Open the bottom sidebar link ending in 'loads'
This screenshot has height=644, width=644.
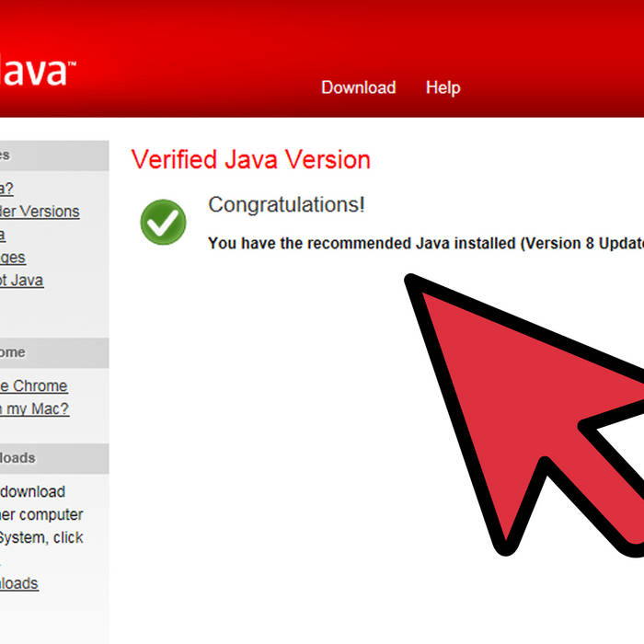(19, 583)
